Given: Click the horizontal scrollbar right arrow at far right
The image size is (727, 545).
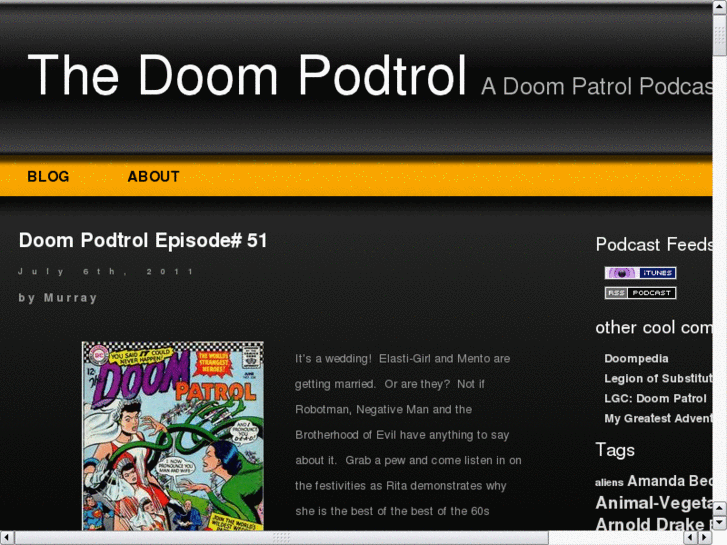Looking at the screenshot, I should [x=705, y=538].
